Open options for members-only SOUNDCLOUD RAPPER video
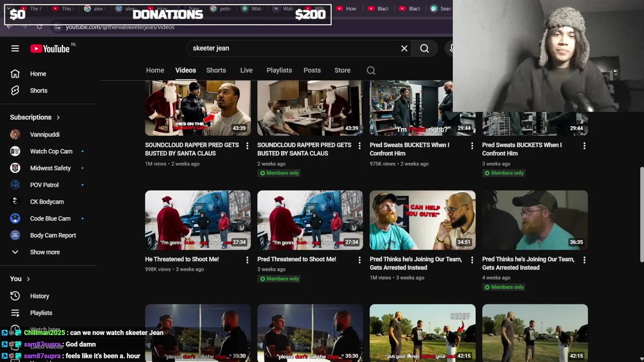The width and height of the screenshot is (644, 362). 359,146
